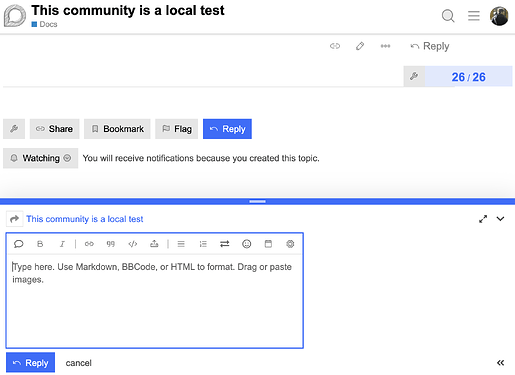515x375 pixels.
Task: Open the hamburger menu in header
Action: 474,16
